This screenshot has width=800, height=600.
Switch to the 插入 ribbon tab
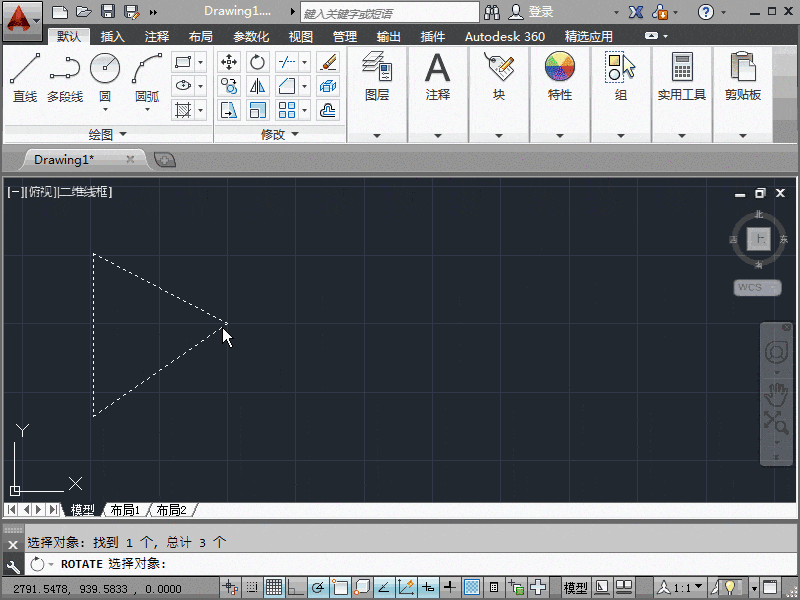point(113,36)
